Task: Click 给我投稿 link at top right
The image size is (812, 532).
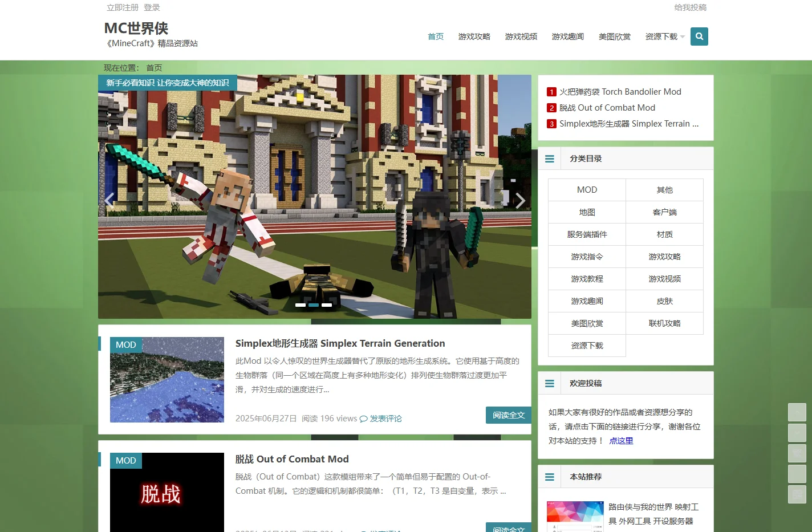Action: (x=691, y=7)
